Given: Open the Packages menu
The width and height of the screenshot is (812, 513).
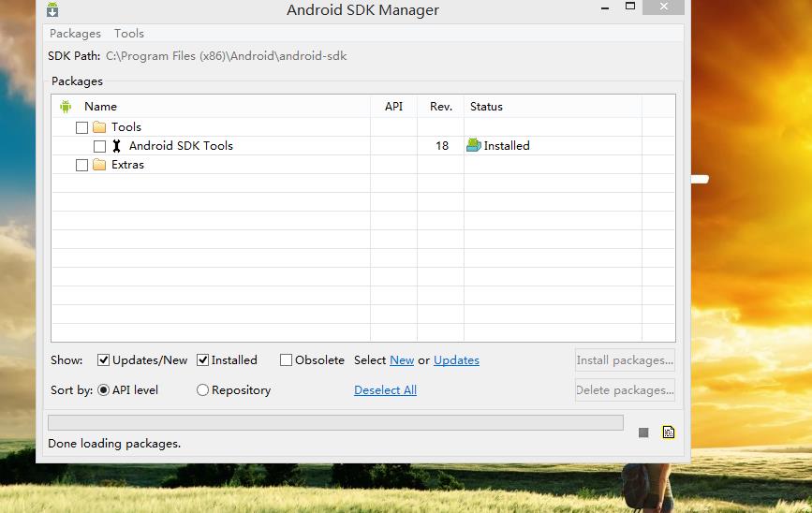Looking at the screenshot, I should pos(75,34).
